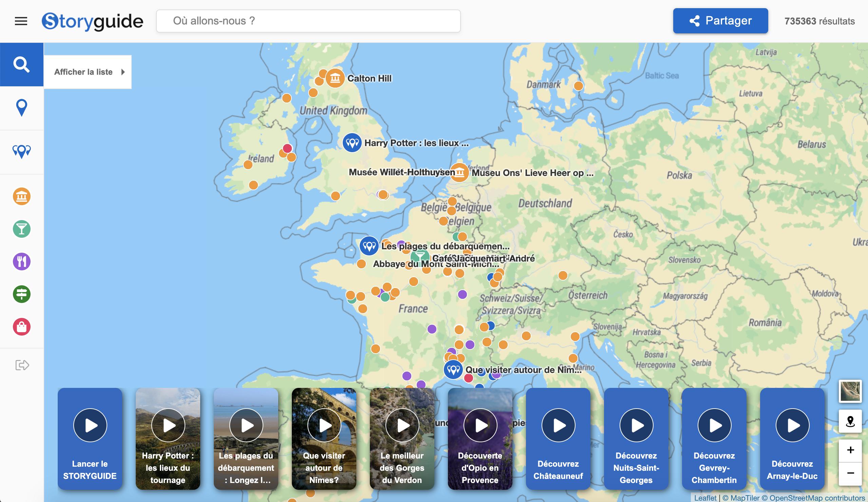Toggle the green signpost category filter

22,294
